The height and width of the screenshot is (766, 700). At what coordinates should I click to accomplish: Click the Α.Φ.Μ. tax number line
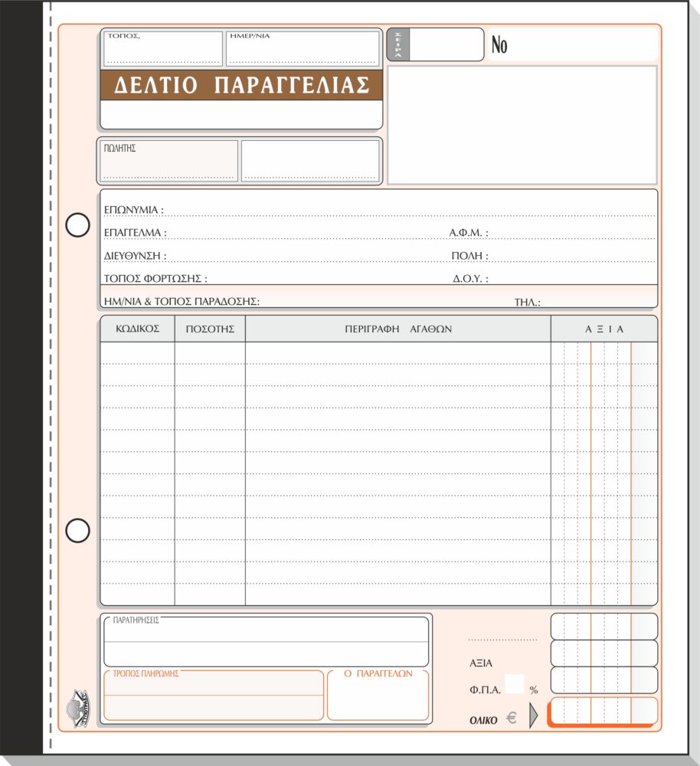point(552,233)
